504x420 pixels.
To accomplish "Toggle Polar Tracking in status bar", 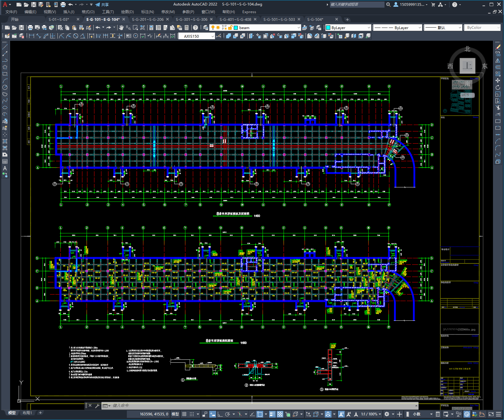I will click(x=227, y=414).
